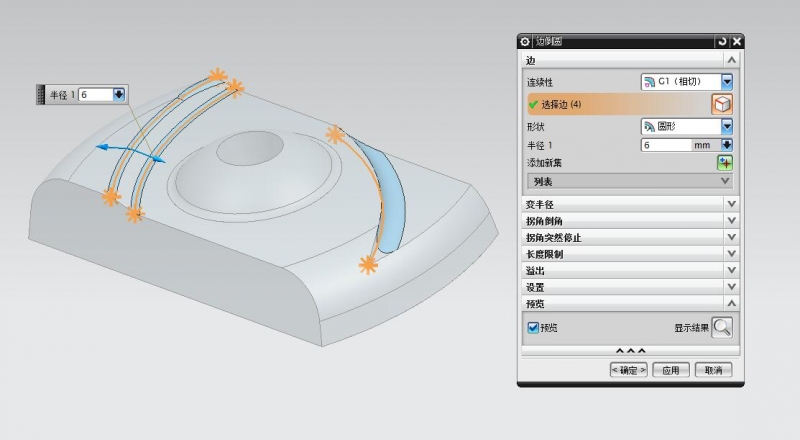Click the mm unit label
The width and height of the screenshot is (800, 440).
pyautogui.click(x=702, y=145)
